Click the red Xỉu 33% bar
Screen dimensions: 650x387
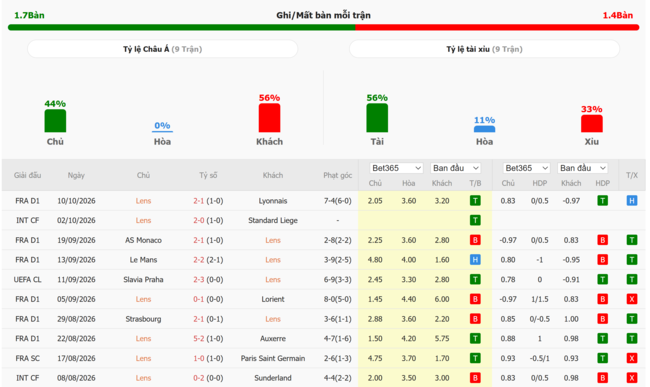tap(592, 124)
